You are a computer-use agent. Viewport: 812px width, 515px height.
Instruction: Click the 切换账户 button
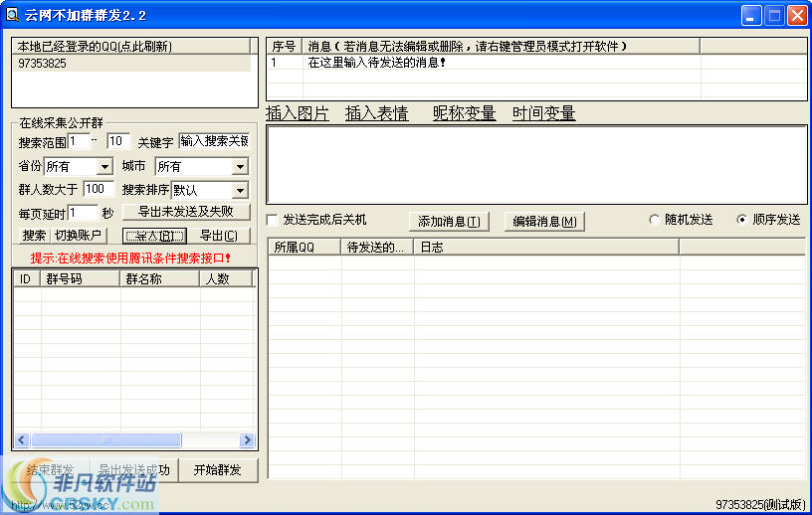[x=79, y=236]
